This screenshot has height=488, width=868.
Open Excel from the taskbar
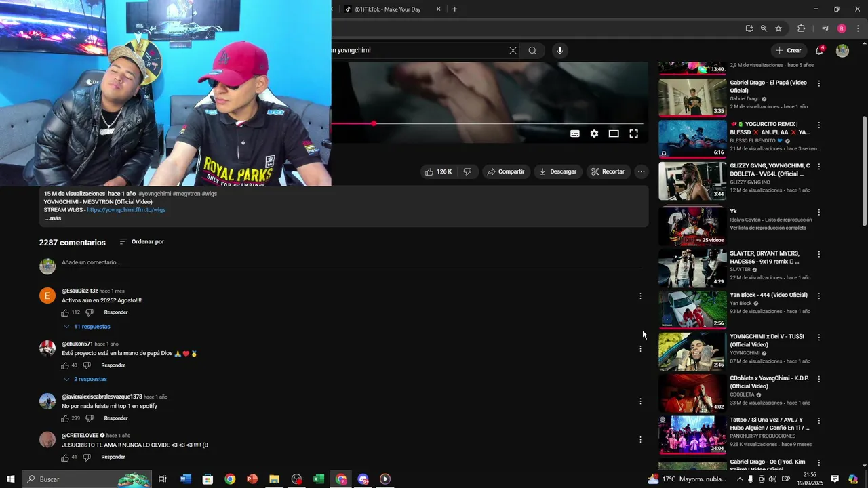point(319,479)
